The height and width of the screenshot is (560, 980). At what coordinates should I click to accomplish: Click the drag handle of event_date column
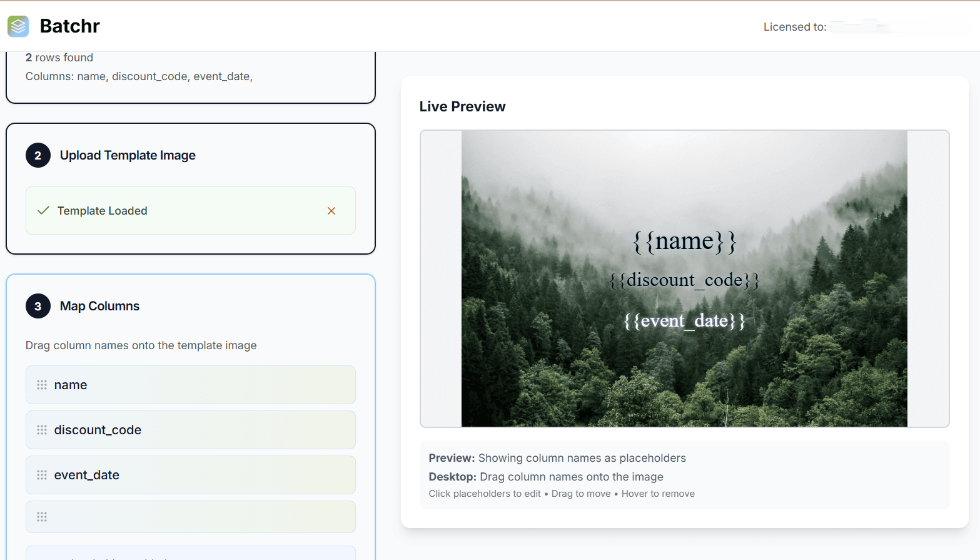point(42,475)
